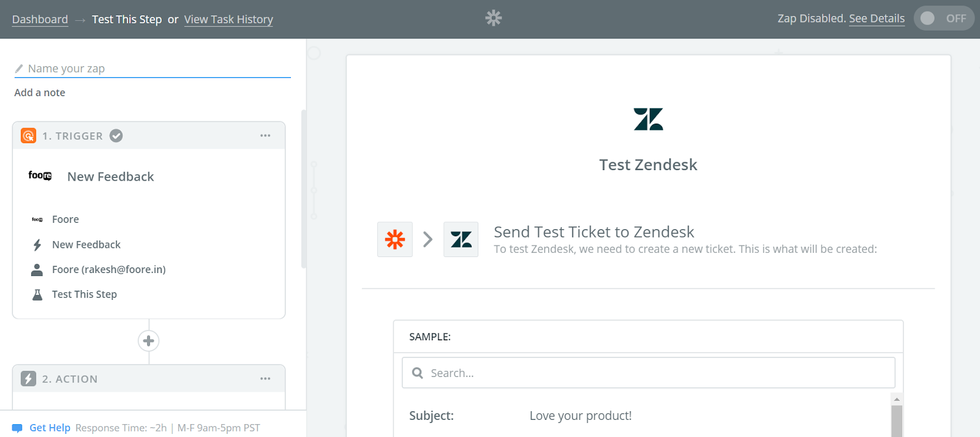Image resolution: width=980 pixels, height=437 pixels.
Task: Toggle the zap ON/OFF switch
Action: click(943, 18)
